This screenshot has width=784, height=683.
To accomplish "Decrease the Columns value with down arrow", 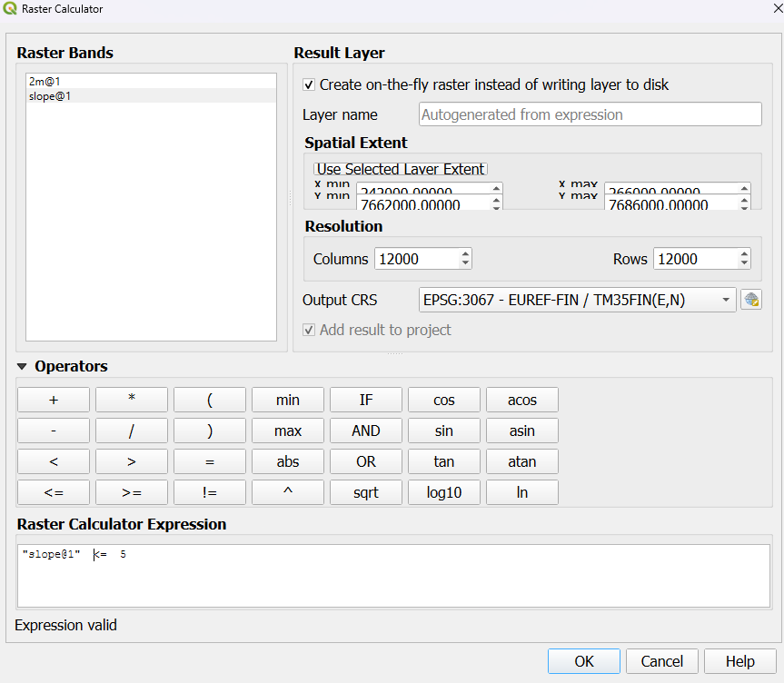I will [x=465, y=263].
